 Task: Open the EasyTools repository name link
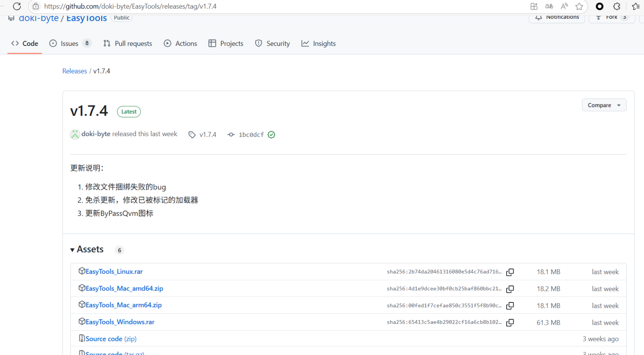coord(86,18)
